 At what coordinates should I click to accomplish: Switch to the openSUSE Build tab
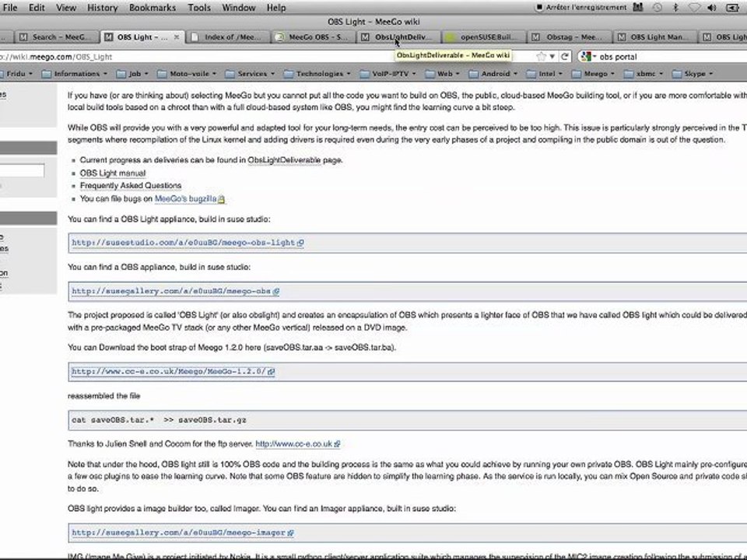point(485,37)
